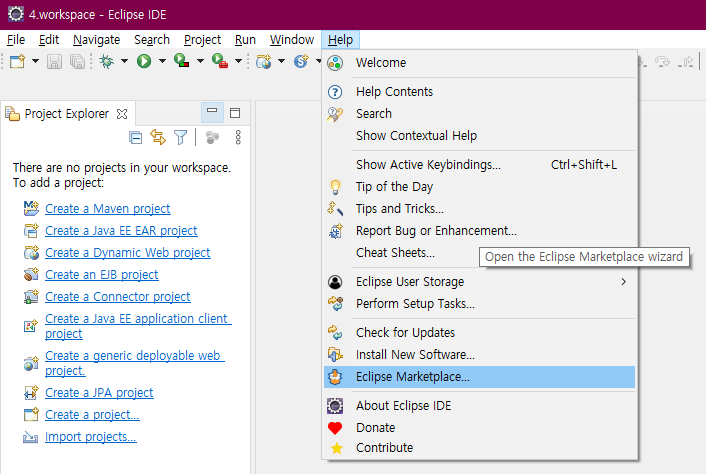Select the Project Explorer tab
The image size is (706, 474).
[67, 113]
